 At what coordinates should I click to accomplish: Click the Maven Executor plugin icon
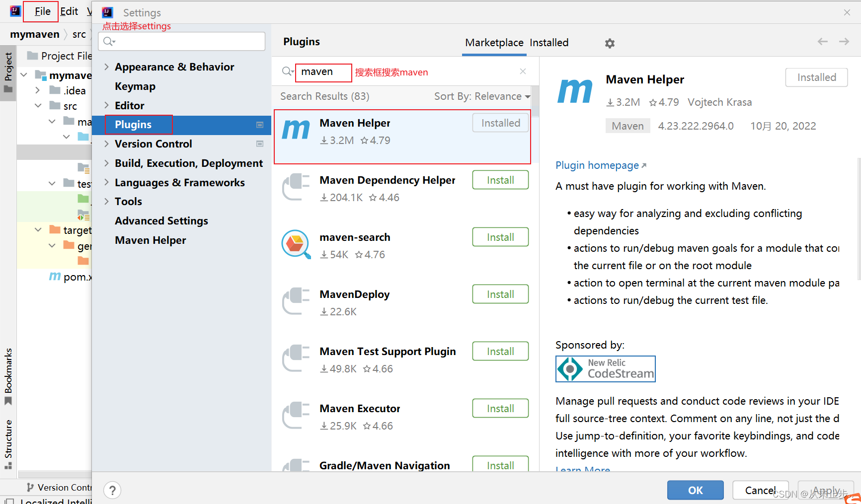pyautogui.click(x=296, y=415)
